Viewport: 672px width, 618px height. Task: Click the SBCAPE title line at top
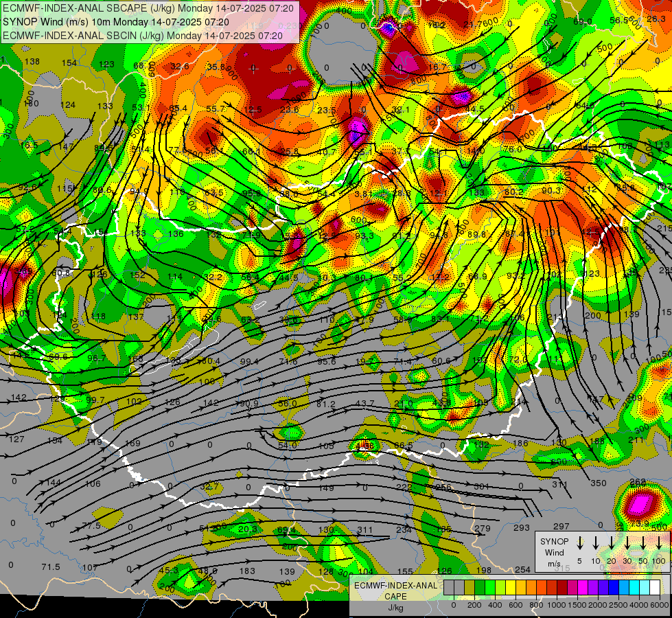[148, 8]
